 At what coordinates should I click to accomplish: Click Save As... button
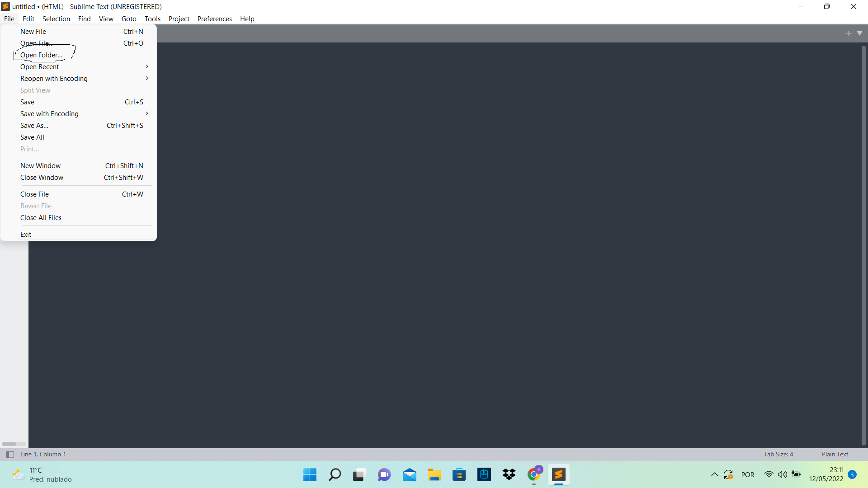point(34,125)
